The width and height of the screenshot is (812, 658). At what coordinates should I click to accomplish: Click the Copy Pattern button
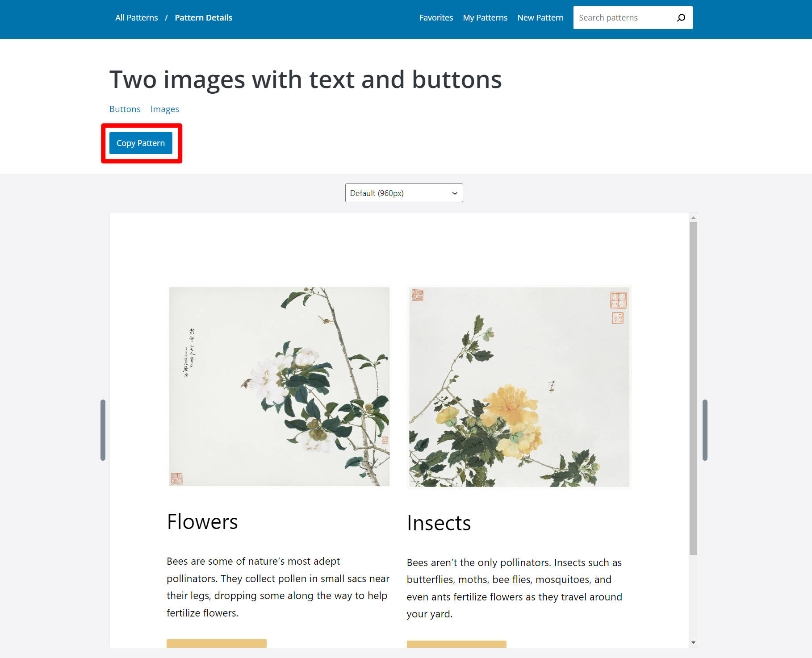point(140,143)
